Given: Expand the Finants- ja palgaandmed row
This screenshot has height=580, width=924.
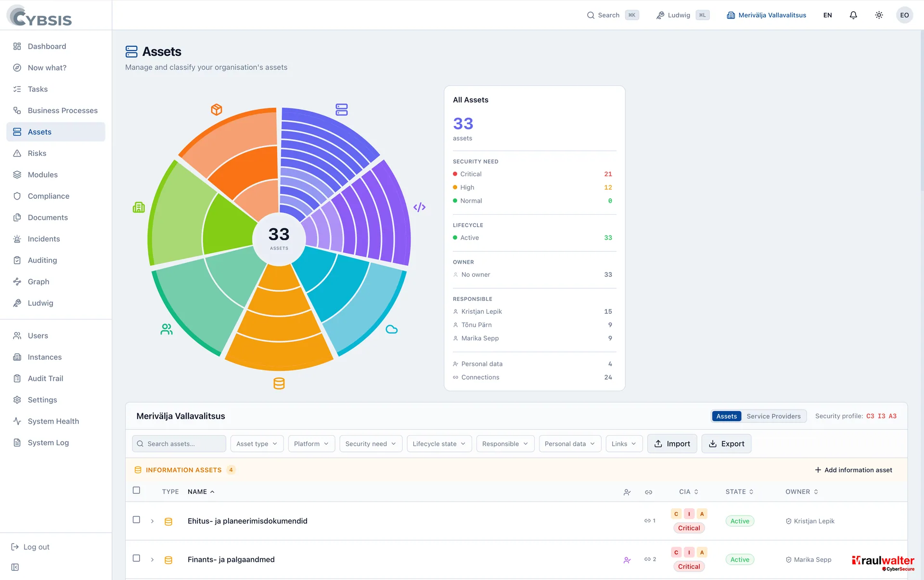Looking at the screenshot, I should coord(152,560).
